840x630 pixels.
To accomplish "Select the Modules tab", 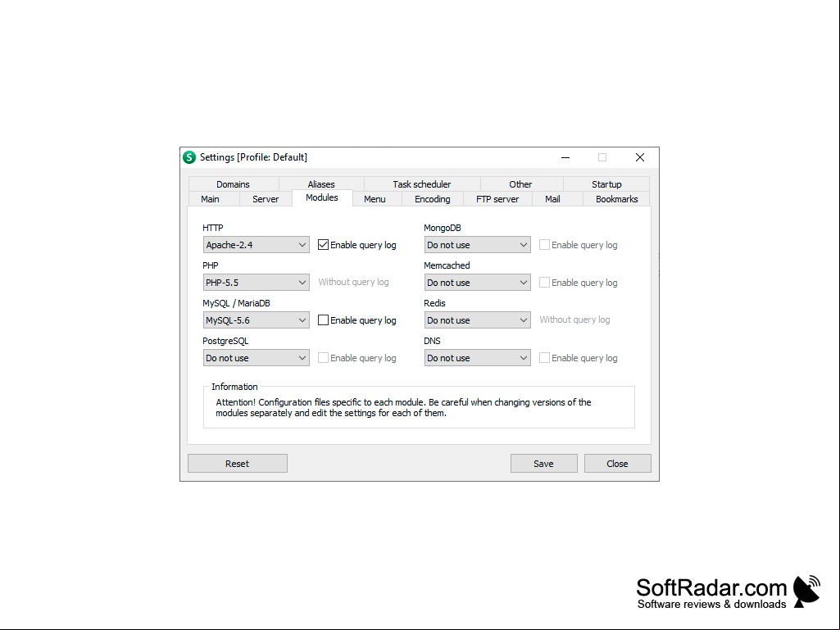I will click(322, 197).
